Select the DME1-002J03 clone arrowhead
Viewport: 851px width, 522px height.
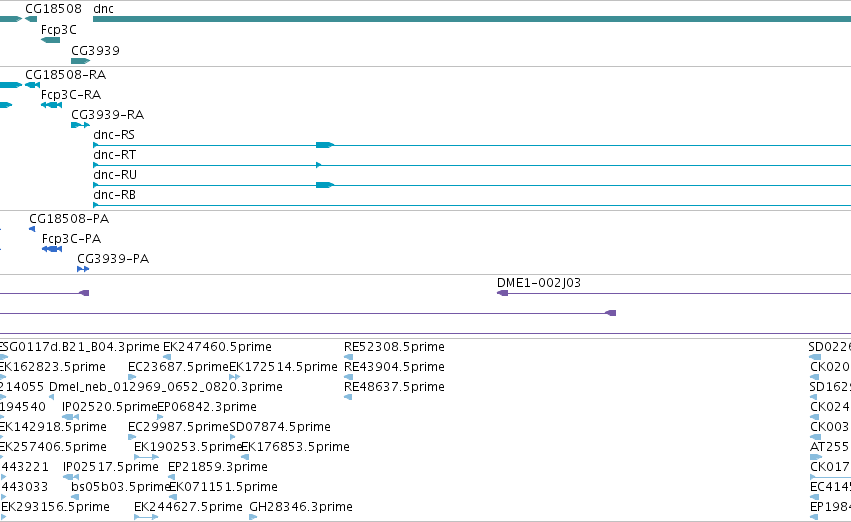[x=503, y=293]
